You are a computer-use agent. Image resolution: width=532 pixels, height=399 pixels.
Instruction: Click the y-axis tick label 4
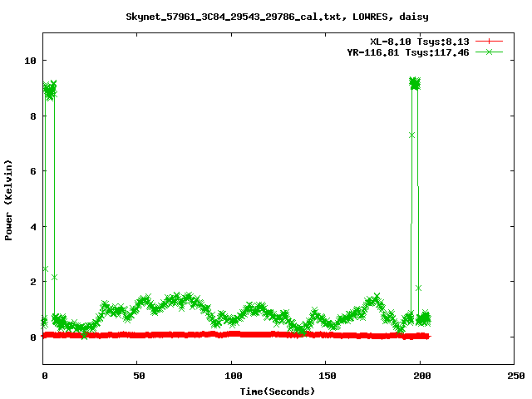coord(33,227)
